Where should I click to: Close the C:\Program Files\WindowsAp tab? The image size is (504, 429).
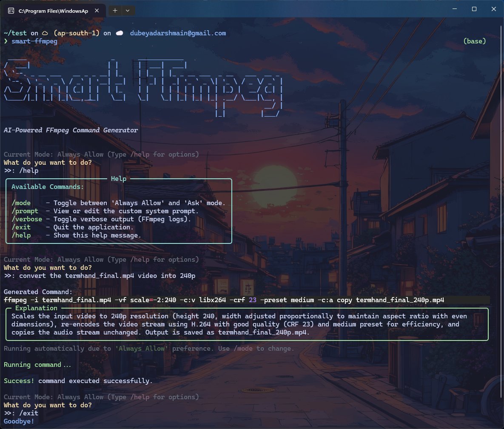(x=97, y=11)
